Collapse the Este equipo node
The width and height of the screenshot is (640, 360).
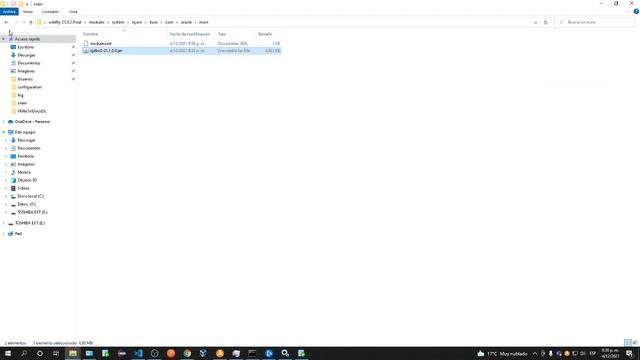(x=4, y=132)
